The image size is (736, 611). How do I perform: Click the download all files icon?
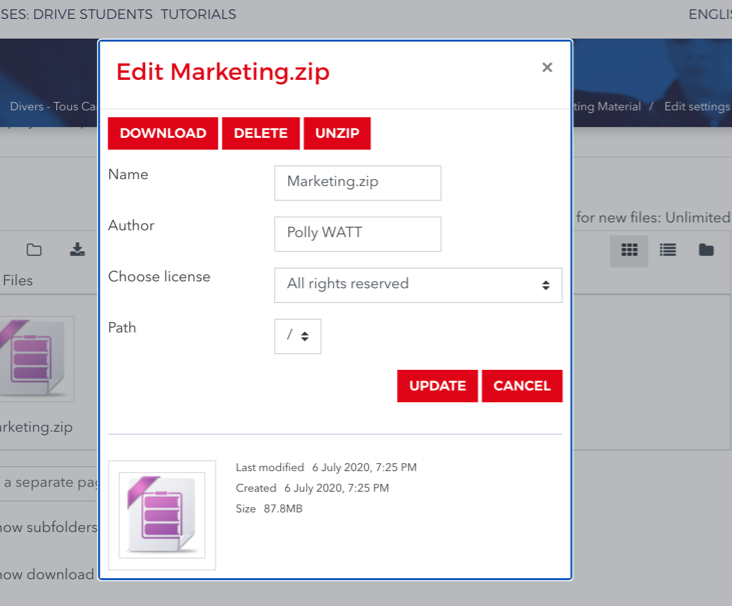(x=77, y=250)
